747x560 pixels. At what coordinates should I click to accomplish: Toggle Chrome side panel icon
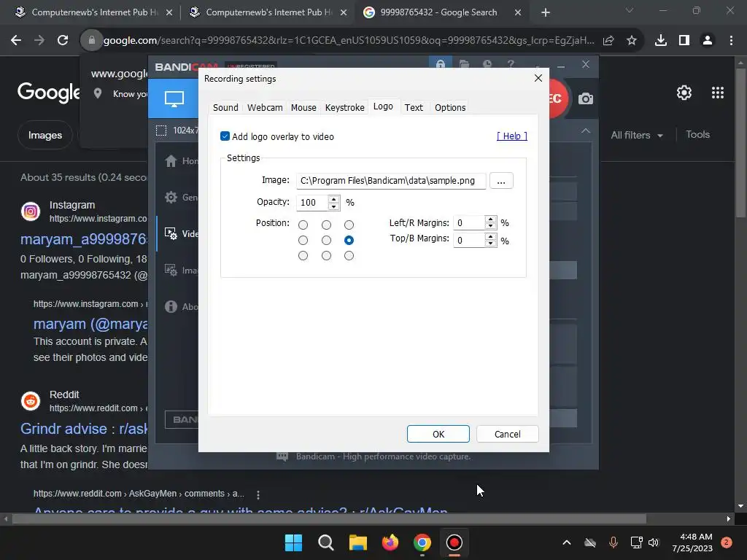(x=684, y=41)
